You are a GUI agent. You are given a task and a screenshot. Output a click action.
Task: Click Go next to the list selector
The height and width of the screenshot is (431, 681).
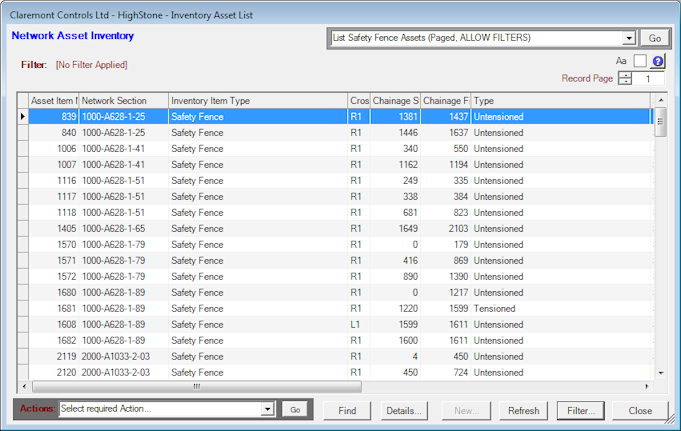[x=655, y=38]
